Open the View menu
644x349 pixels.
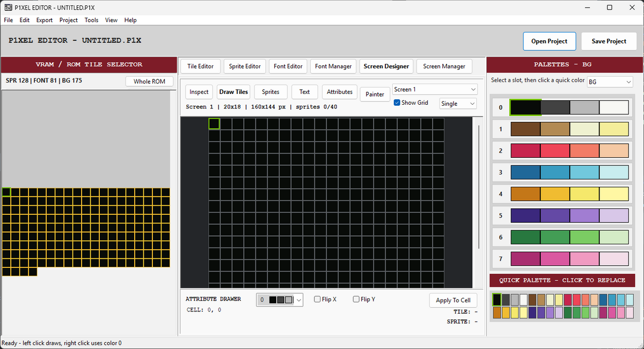(111, 20)
